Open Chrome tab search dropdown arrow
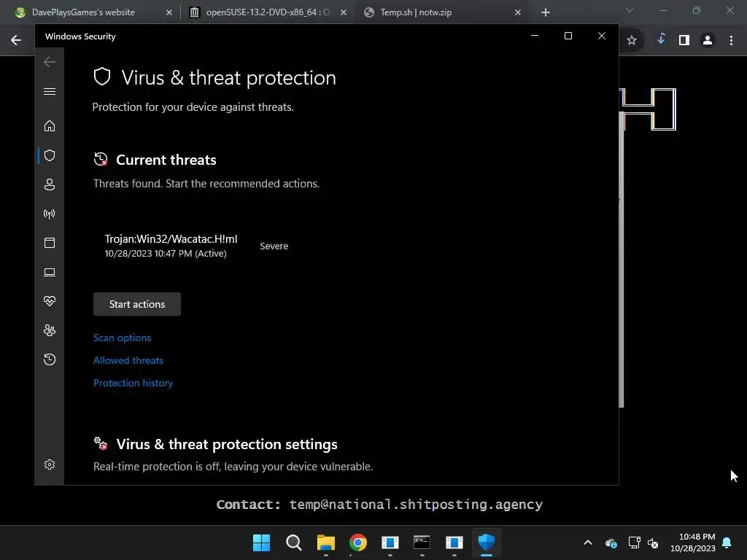The width and height of the screenshot is (747, 560). click(630, 10)
